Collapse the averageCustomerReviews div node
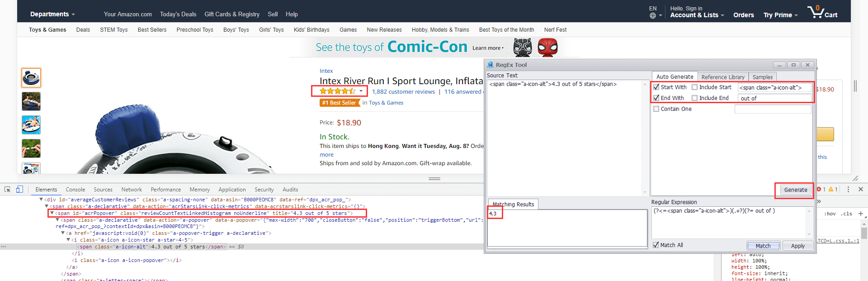The image size is (868, 281). pyautogui.click(x=41, y=199)
